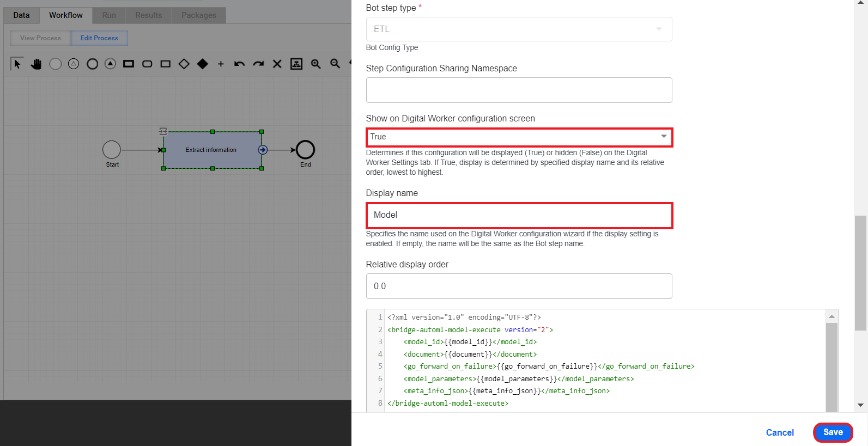868x446 pixels.
Task: Switch to View Process mode
Action: 41,38
